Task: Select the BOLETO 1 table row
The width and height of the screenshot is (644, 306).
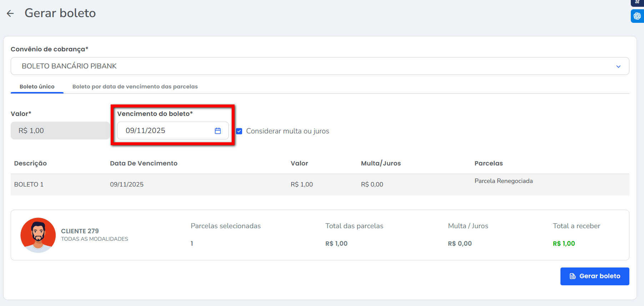Action: click(29, 184)
